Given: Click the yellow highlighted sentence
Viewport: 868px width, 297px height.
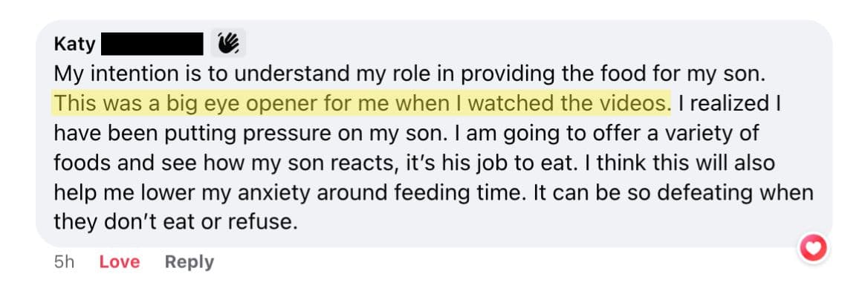Looking at the screenshot, I should pos(361,103).
